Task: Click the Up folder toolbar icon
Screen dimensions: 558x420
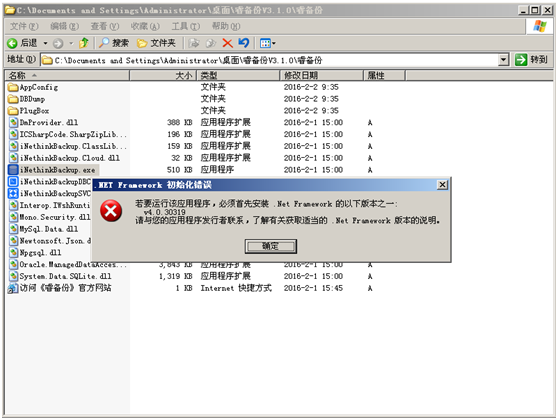Action: point(84,43)
